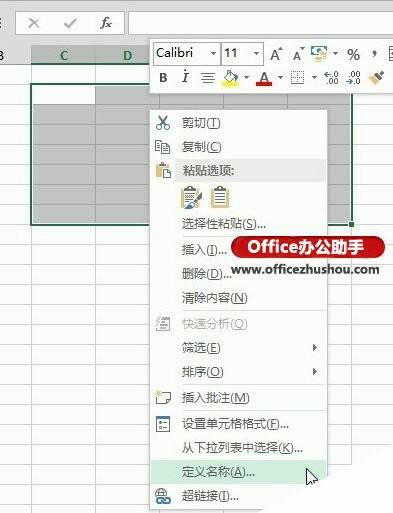393x513 pixels.
Task: Click the white active cell in column C
Action: [63, 95]
